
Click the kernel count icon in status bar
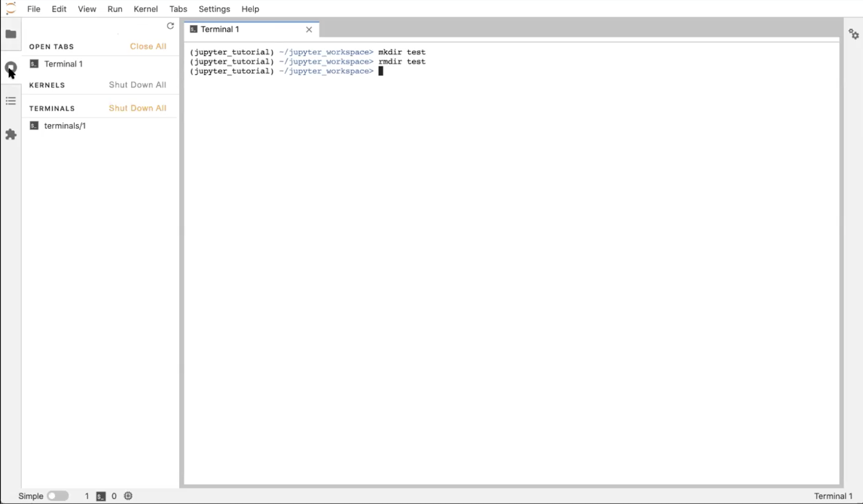(x=128, y=496)
